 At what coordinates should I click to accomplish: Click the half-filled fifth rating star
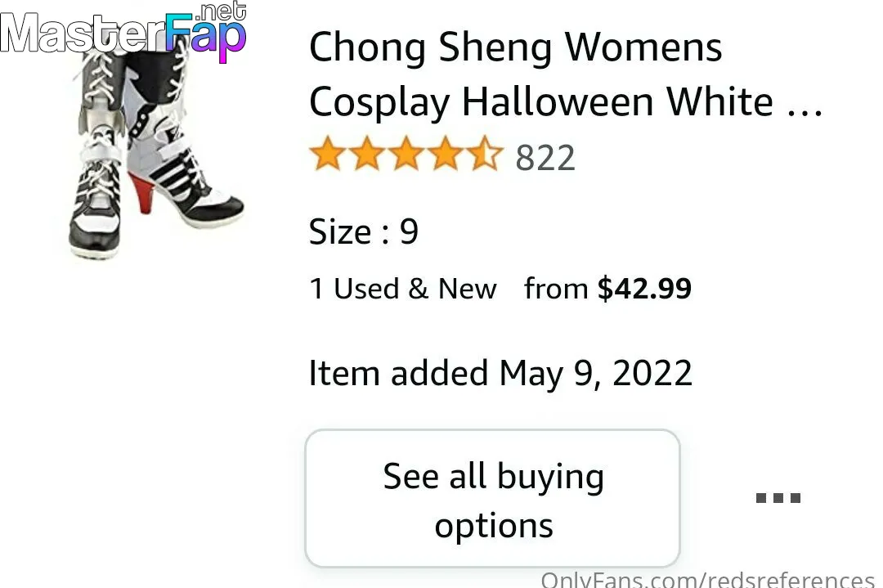click(486, 153)
